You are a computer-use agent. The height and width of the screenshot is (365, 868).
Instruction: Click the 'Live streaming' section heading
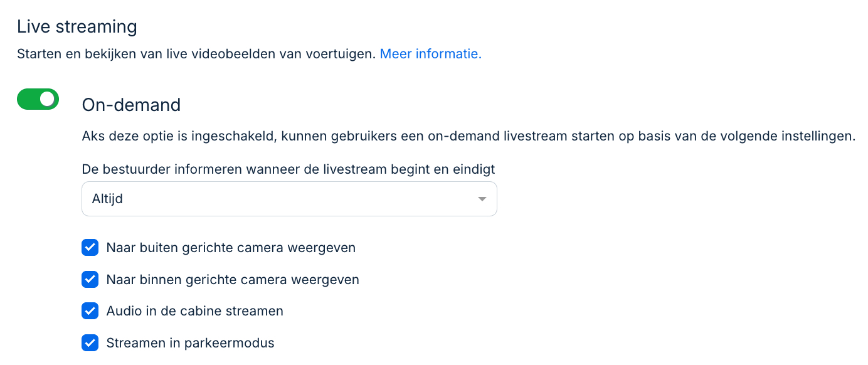tap(77, 28)
